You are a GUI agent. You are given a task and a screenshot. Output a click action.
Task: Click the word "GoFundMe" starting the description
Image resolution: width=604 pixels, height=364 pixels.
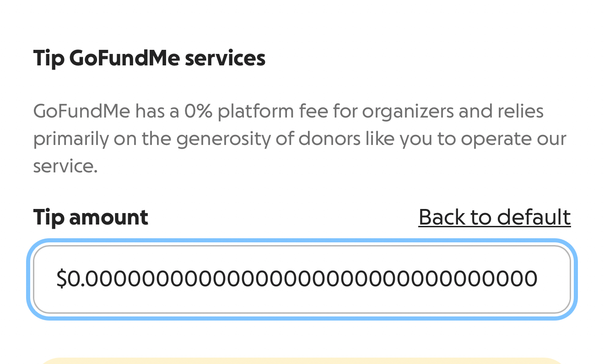[x=81, y=112]
